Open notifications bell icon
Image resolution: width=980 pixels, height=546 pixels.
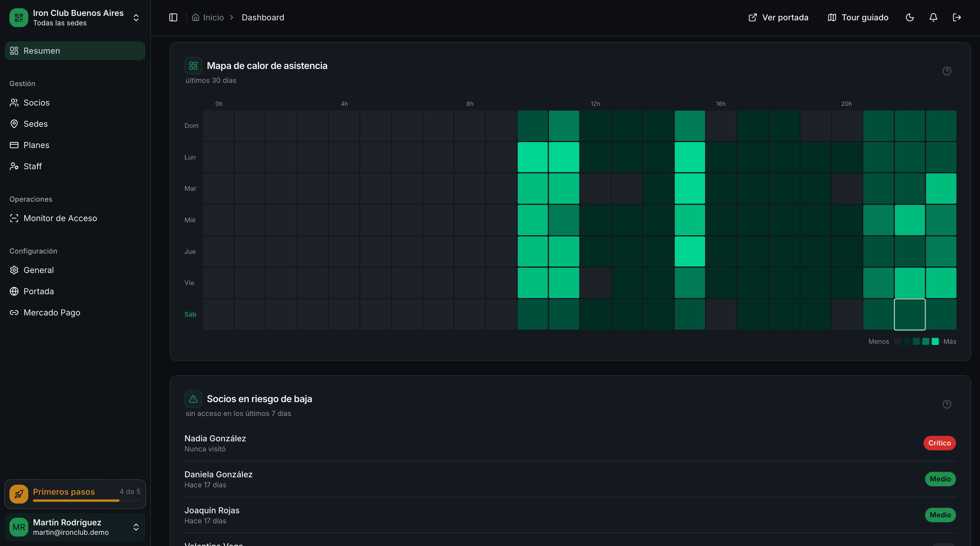[933, 17]
